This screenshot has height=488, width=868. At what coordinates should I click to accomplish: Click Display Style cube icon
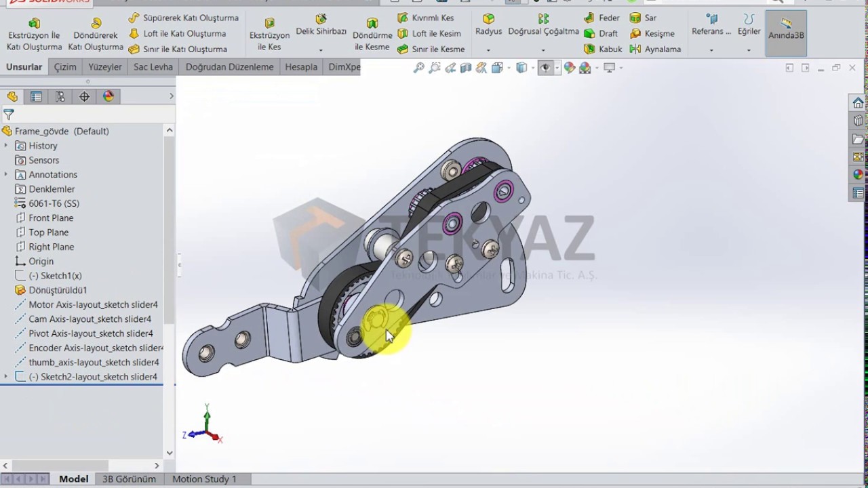tap(521, 68)
